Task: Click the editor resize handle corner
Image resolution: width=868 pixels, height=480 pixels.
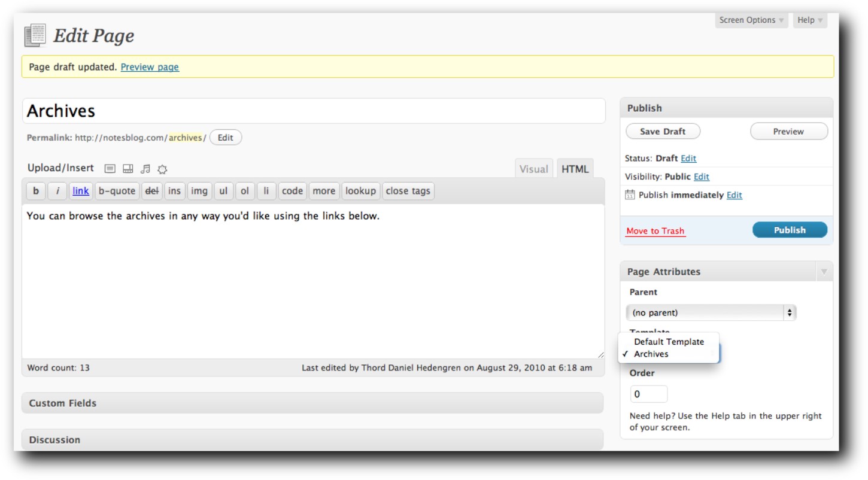Action: tap(600, 354)
